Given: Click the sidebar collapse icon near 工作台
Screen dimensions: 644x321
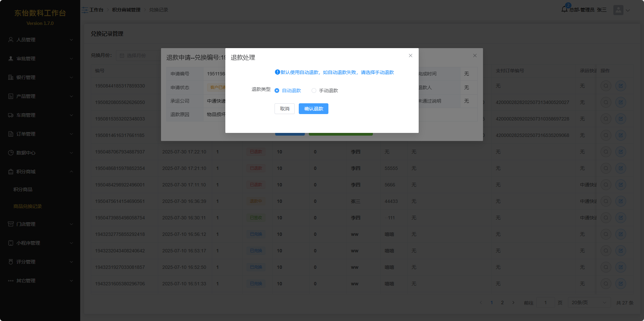Looking at the screenshot, I should 85,10.
